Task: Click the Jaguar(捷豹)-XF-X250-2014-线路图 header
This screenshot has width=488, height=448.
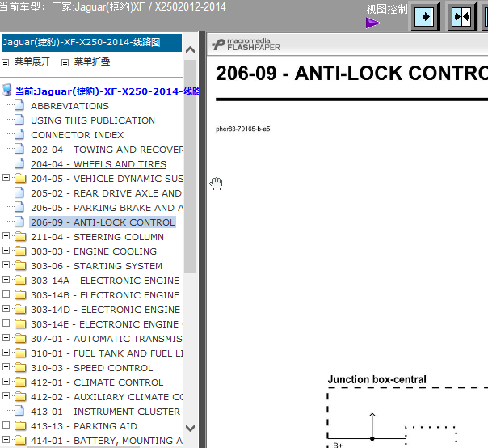Action: (91, 43)
